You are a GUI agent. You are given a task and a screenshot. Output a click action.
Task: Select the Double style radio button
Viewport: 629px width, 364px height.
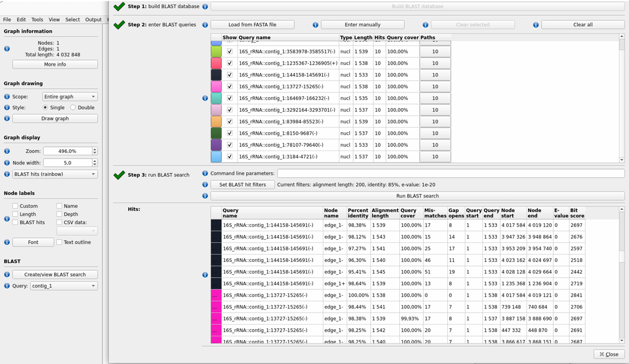tap(73, 108)
